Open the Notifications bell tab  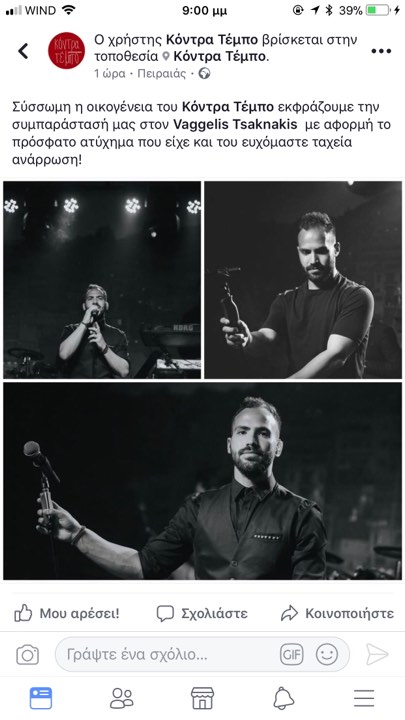284,698
